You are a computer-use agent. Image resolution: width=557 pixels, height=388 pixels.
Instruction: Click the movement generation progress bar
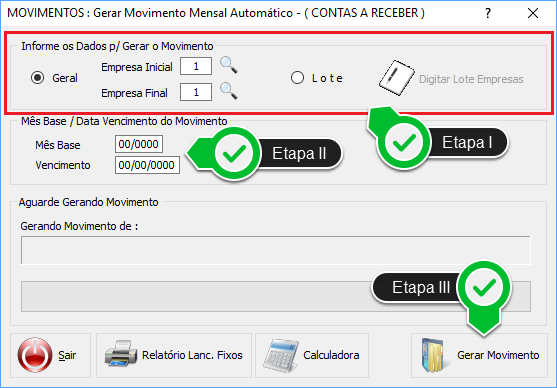click(x=276, y=296)
